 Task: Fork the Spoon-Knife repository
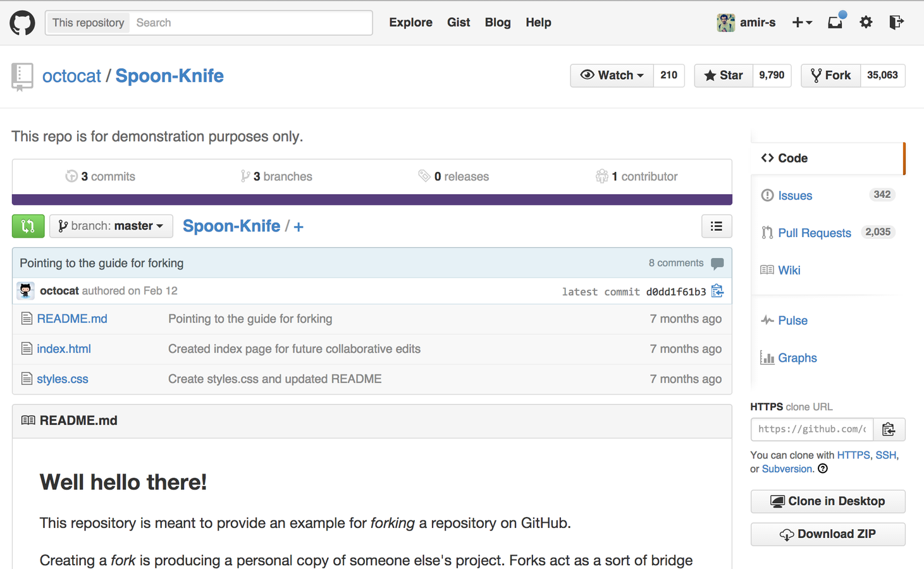(831, 75)
